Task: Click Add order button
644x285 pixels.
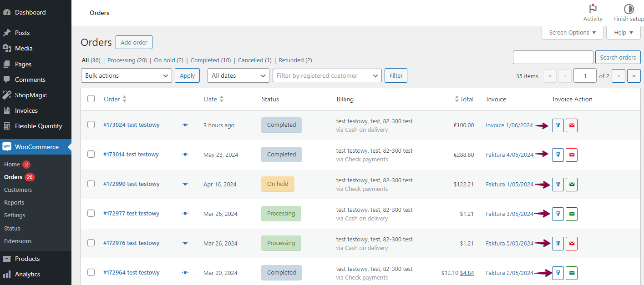Action: click(134, 42)
